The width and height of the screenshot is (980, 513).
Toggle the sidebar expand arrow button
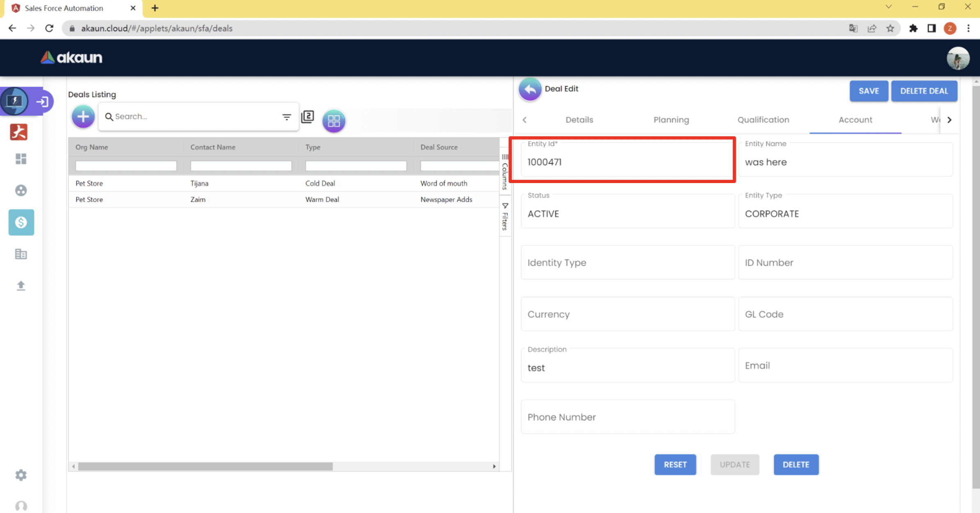coord(42,101)
